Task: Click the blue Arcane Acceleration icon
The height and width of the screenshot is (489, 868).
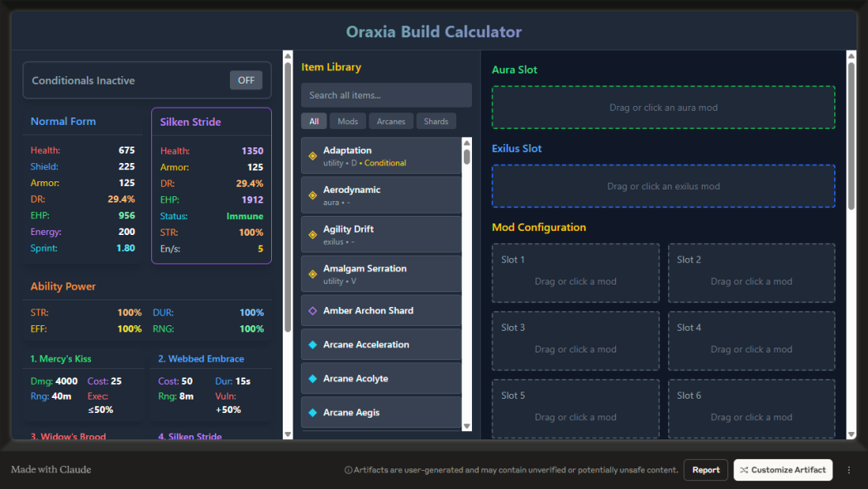Action: 312,344
